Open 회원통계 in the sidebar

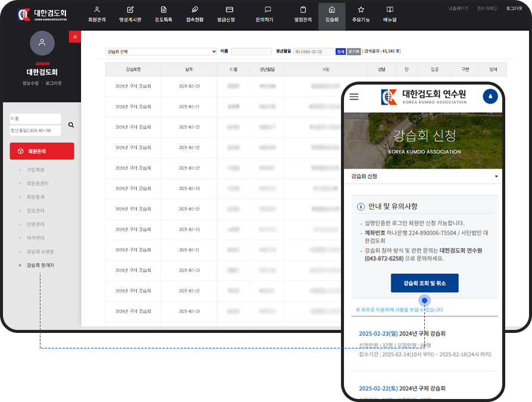pyautogui.click(x=36, y=197)
